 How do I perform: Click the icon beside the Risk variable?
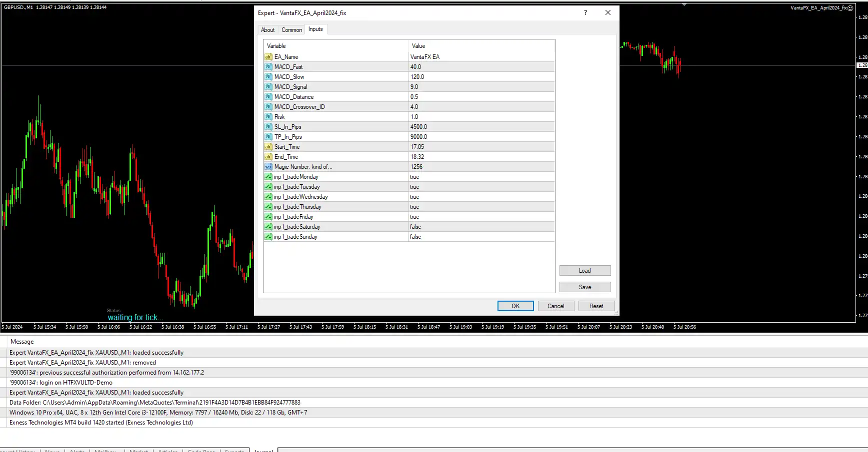pos(268,117)
